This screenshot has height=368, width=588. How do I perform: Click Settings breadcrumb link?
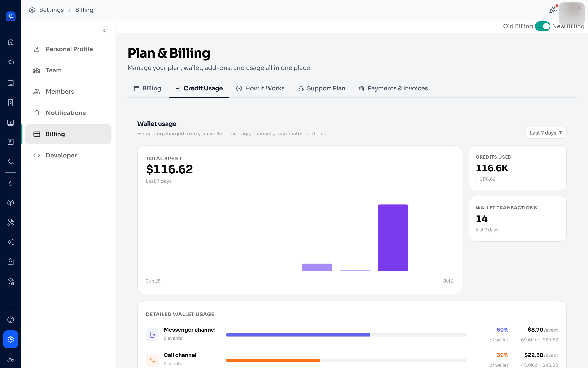pos(51,10)
